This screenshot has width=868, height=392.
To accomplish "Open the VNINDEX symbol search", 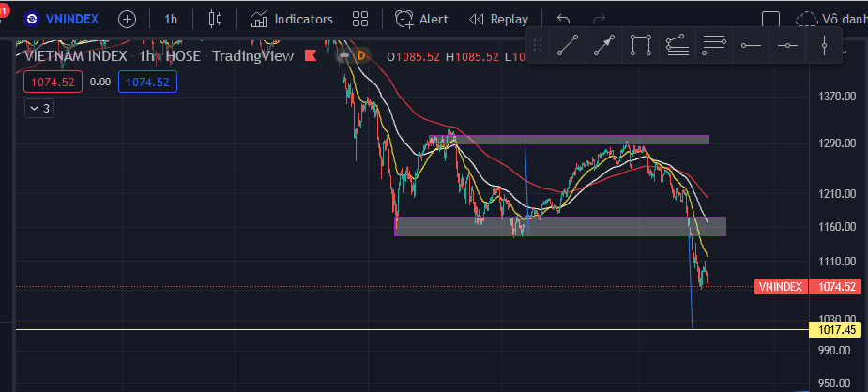I will 61,20.
